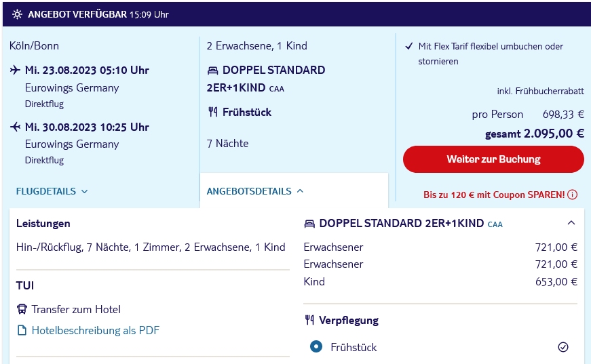Open Hotelbeschreibung als PDF link
591x364 pixels.
pyautogui.click(x=96, y=331)
